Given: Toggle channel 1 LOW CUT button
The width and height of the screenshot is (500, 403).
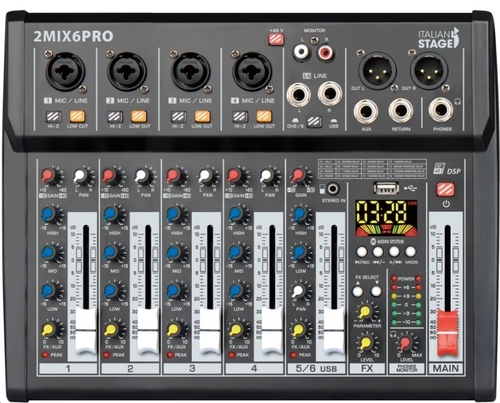Looking at the screenshot, I should click(x=77, y=117).
